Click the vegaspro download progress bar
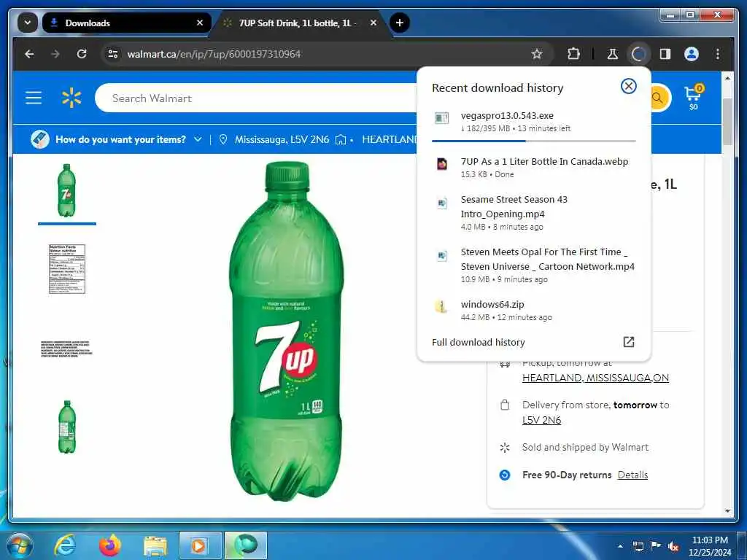This screenshot has height=560, width=747. pyautogui.click(x=533, y=141)
